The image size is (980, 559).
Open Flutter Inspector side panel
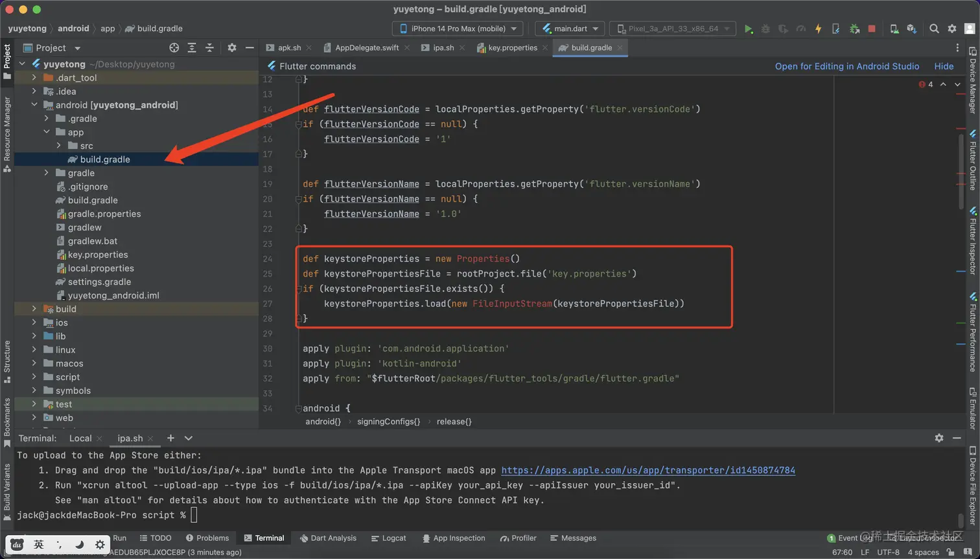(973, 241)
